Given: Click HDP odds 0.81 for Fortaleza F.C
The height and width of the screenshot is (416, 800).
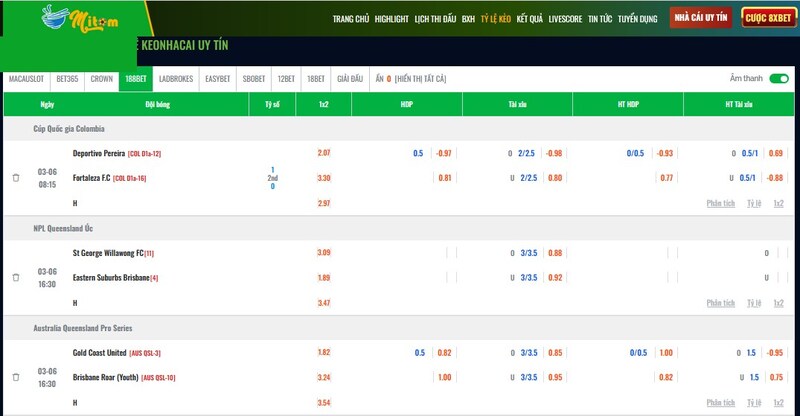Looking at the screenshot, I should pyautogui.click(x=445, y=178).
